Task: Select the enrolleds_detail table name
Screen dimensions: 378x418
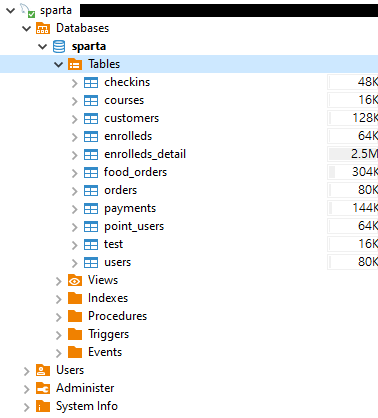Action: tap(145, 154)
